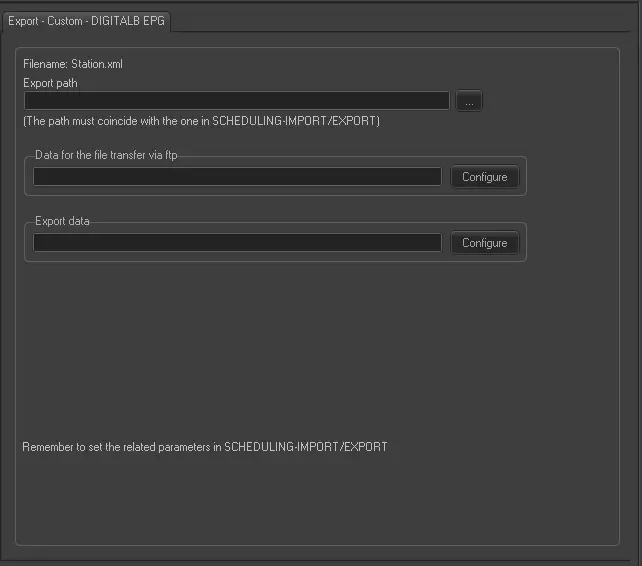Click the empty space above the reminder text
Screen dimensions: 642x566
tap(300, 350)
